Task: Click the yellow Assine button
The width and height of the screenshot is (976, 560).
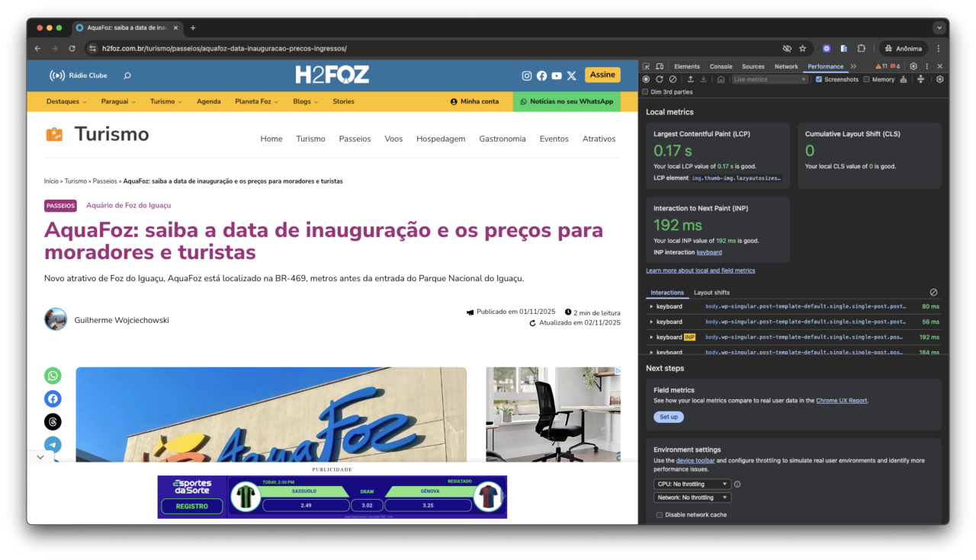Action: click(x=602, y=75)
